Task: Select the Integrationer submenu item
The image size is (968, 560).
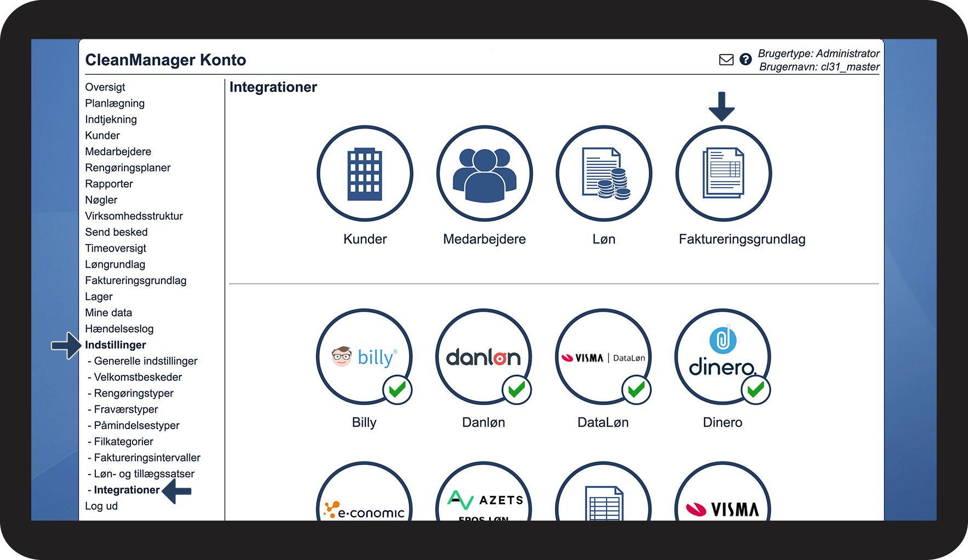Action: click(127, 490)
